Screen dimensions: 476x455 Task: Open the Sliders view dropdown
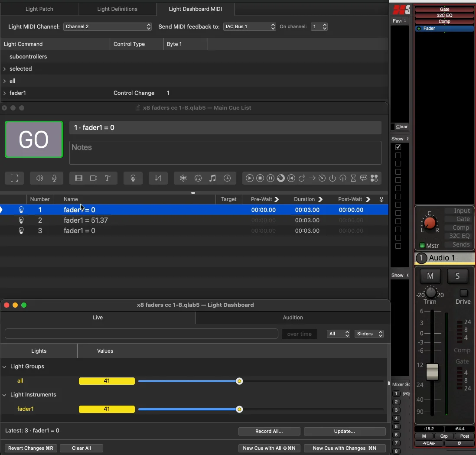coord(369,334)
